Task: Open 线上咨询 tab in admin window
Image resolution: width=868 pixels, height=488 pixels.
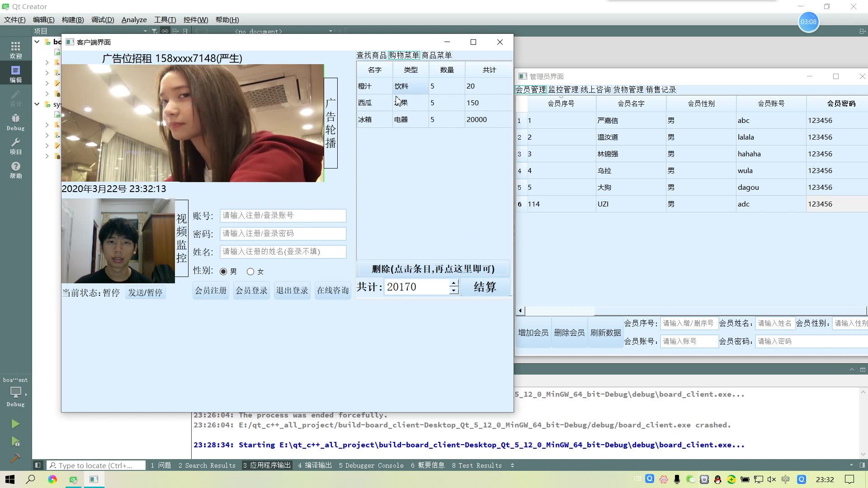Action: [x=595, y=89]
